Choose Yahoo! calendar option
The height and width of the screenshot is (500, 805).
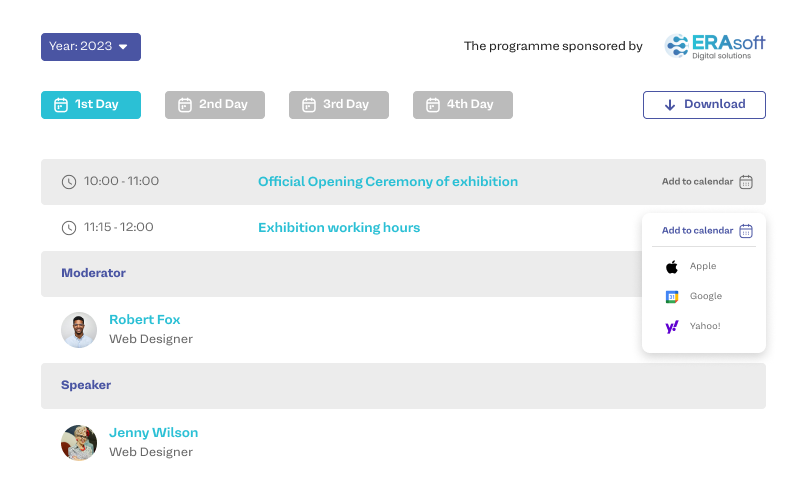[x=705, y=327]
